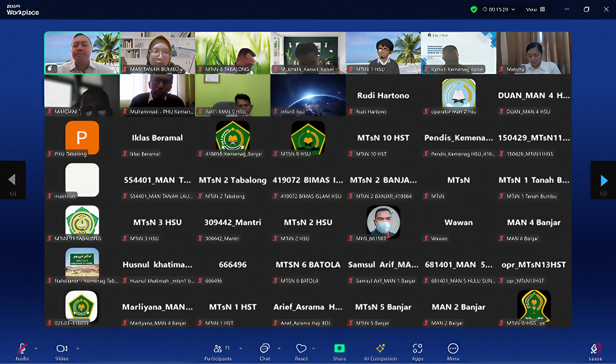Click the React heart icon
Screen dimensions: 616x364
point(301,349)
